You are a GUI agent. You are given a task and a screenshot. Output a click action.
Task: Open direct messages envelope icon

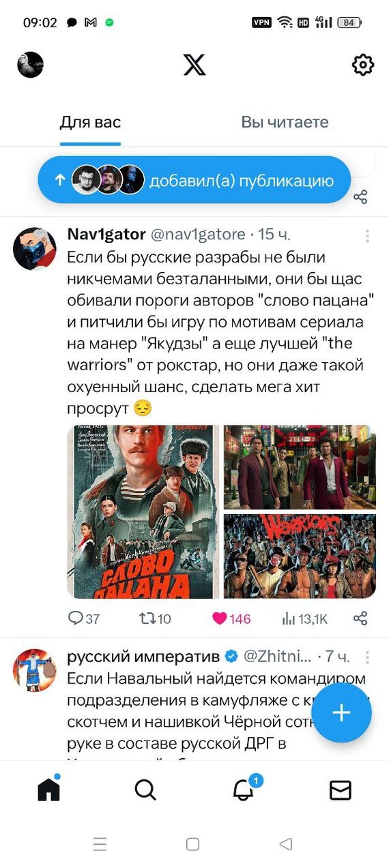point(340,790)
